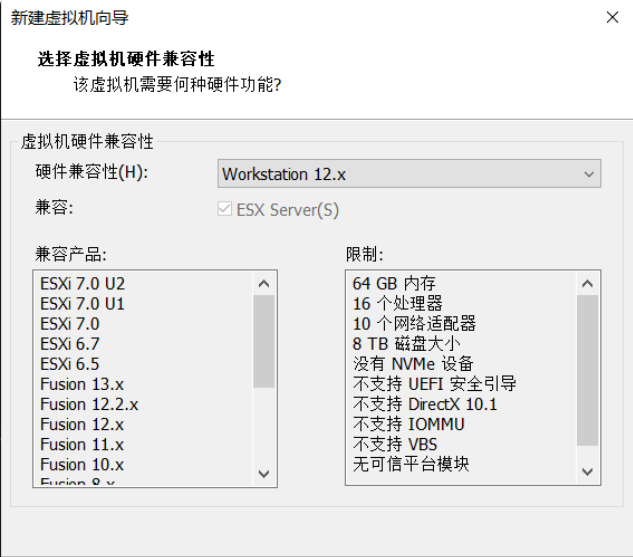Select the 8 TB disk size limitation
Viewport: 633px width, 557px height.
pos(406,344)
